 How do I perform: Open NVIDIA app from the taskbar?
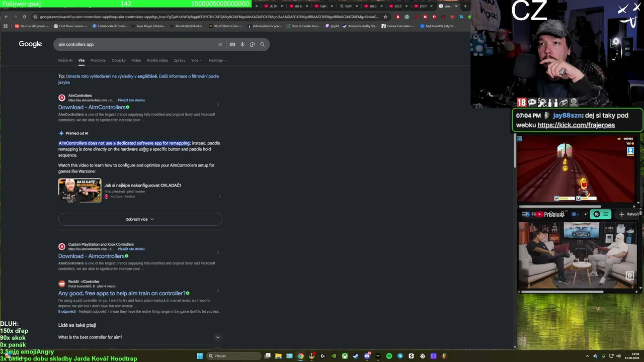pyautogui.click(x=334, y=356)
